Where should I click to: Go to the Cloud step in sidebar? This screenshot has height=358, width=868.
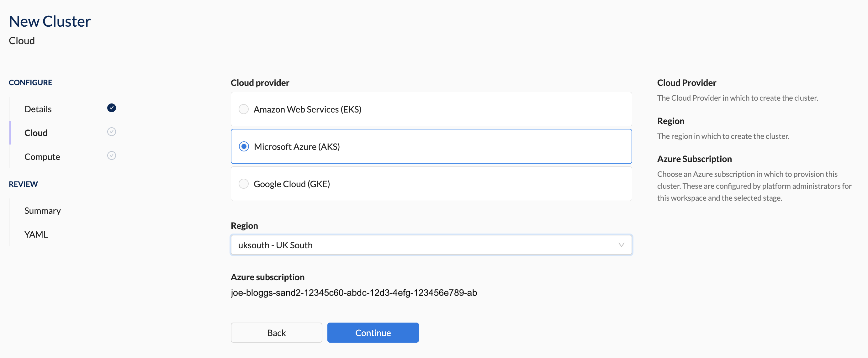pos(36,133)
